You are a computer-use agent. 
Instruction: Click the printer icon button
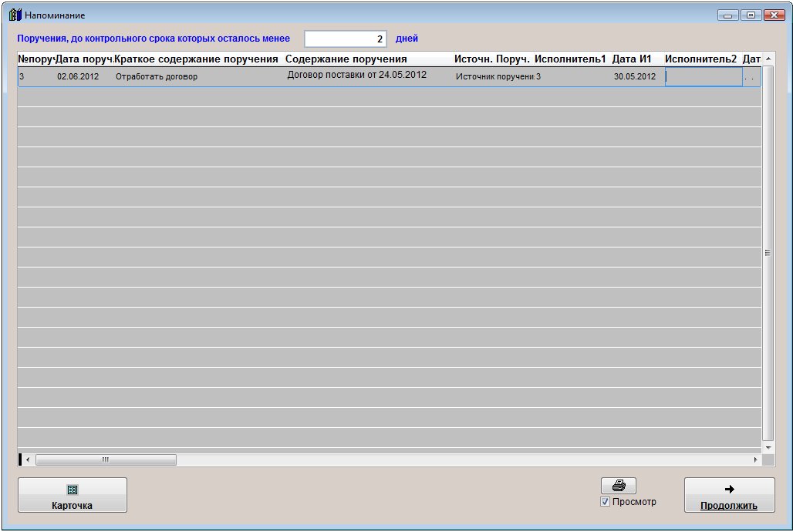[619, 486]
